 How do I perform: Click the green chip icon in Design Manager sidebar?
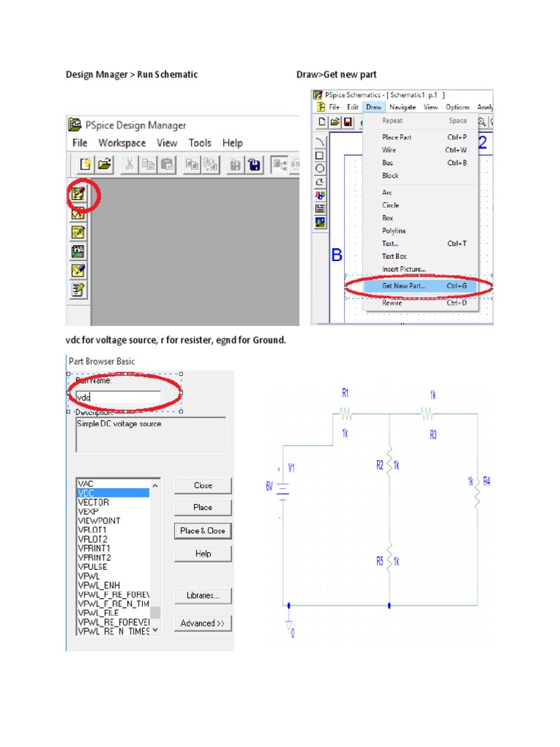click(x=78, y=252)
